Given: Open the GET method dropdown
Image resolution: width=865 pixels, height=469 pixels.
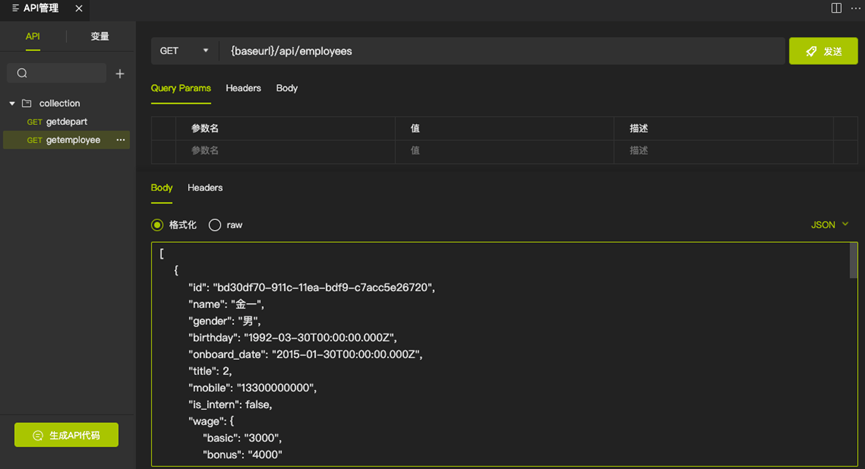Looking at the screenshot, I should click(185, 51).
